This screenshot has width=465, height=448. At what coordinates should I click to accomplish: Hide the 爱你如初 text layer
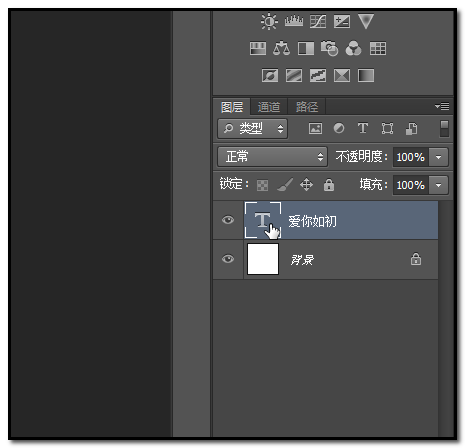tap(228, 220)
